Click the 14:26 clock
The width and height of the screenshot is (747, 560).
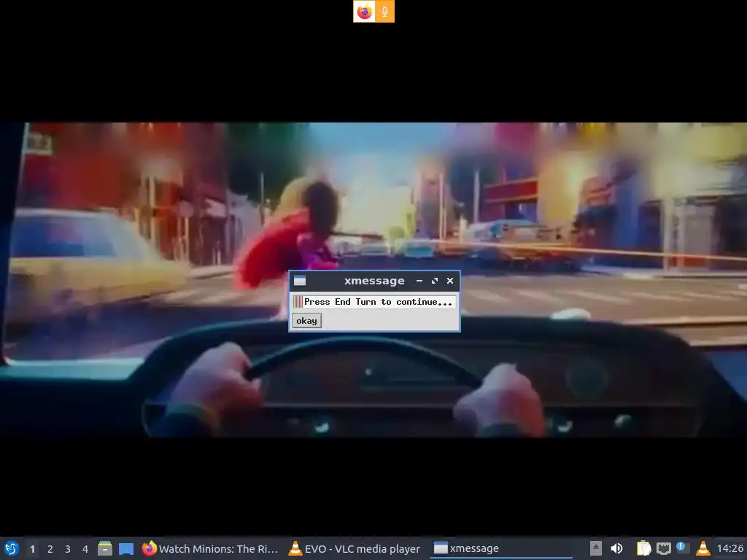click(x=729, y=548)
